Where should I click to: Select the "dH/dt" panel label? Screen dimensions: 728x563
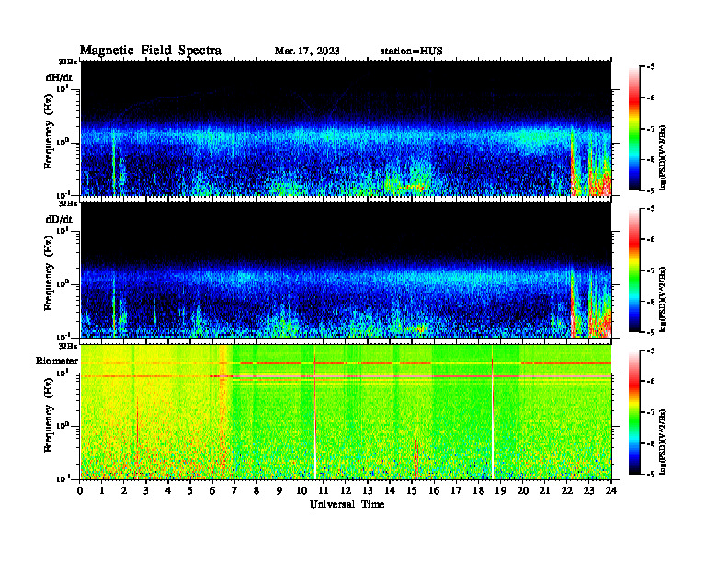(59, 77)
